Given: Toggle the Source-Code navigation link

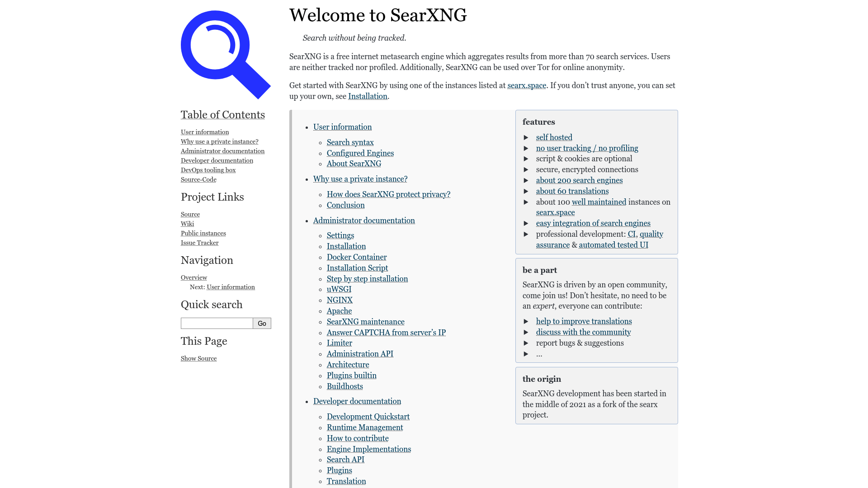Looking at the screenshot, I should point(198,179).
